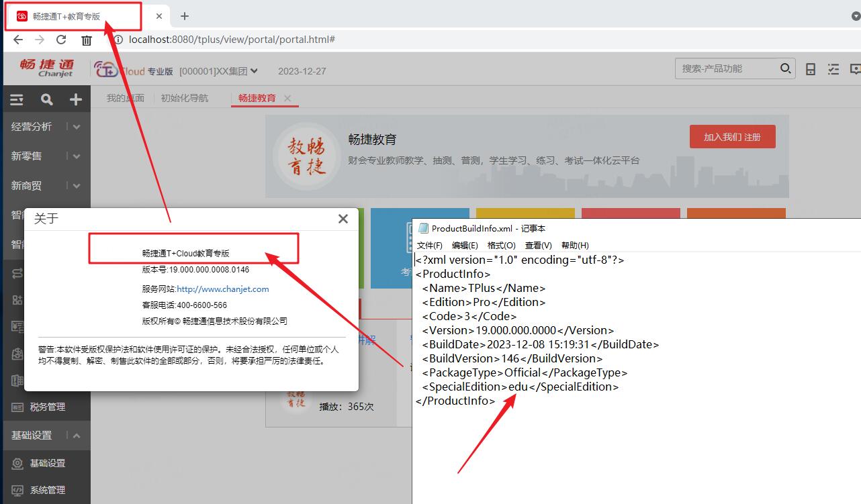
Task: Click the 2023-12-27 date in the header
Action: (x=302, y=71)
